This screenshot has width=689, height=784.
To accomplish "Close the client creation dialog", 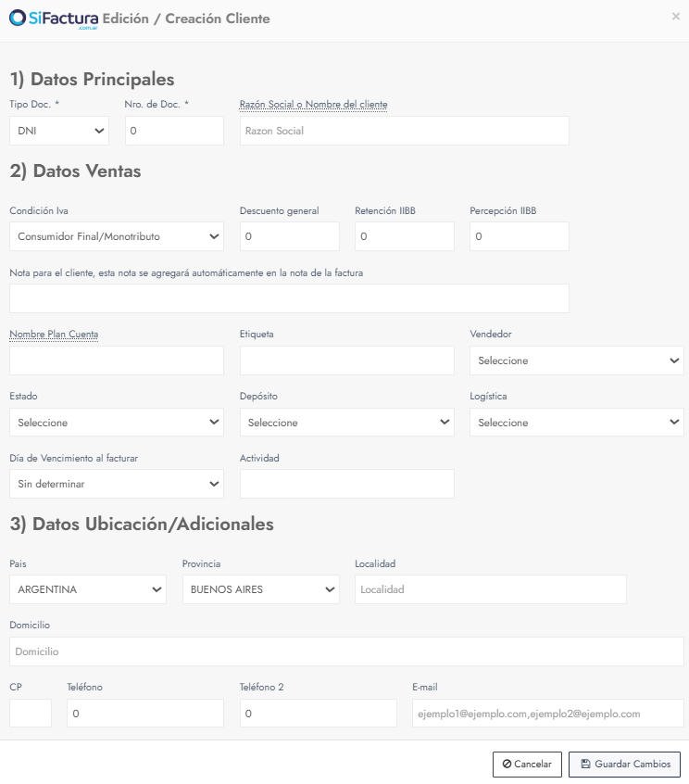I will tap(675, 17).
